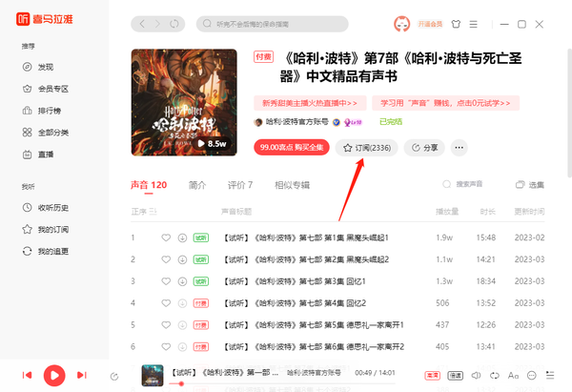Open 我的追更 updates list
The image size is (572, 392).
[45, 252]
